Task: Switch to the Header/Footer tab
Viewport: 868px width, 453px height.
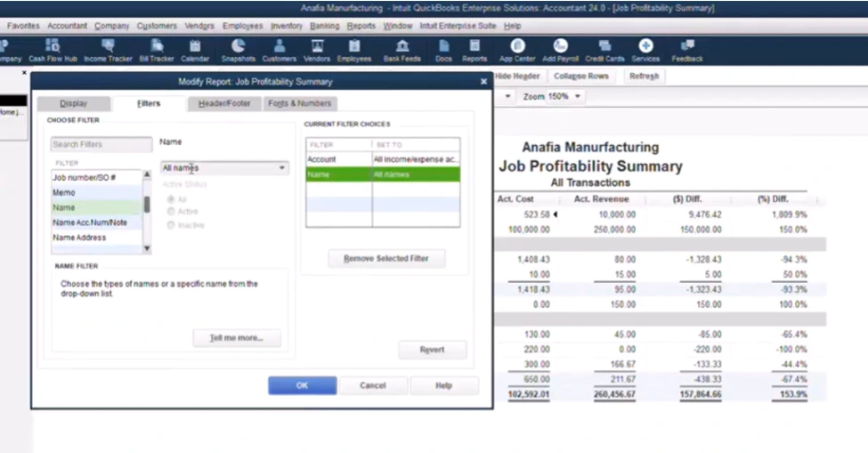Action: click(x=224, y=103)
